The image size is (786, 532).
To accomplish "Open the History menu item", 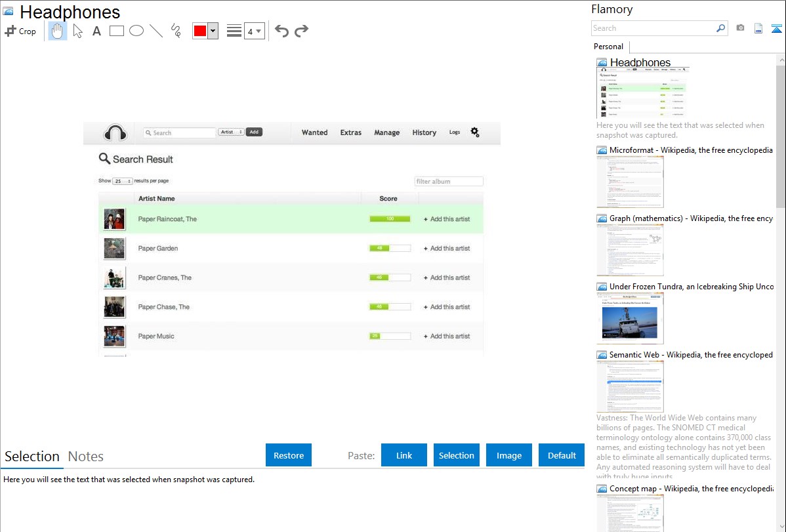I will 424,133.
